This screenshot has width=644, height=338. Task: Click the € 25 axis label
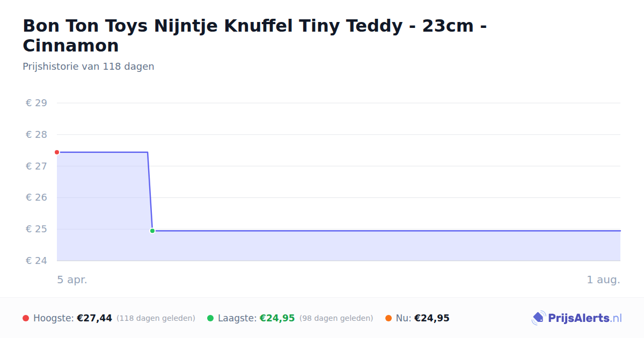point(36,229)
